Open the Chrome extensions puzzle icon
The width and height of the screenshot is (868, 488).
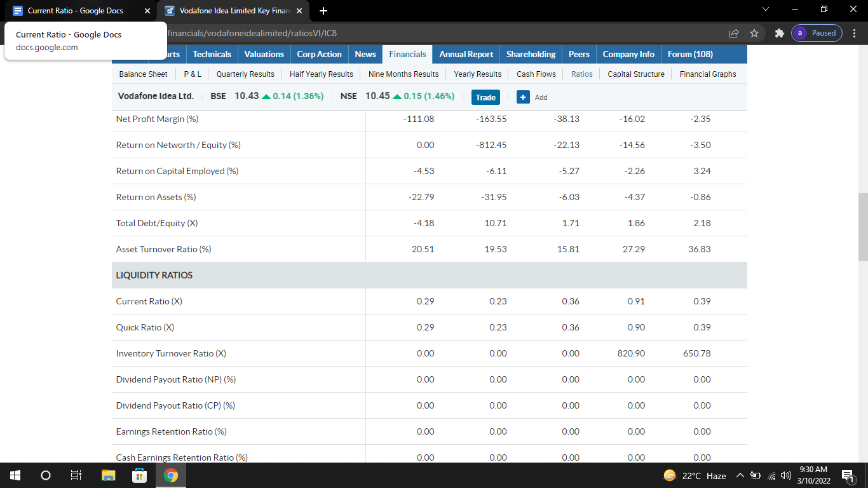(x=779, y=33)
